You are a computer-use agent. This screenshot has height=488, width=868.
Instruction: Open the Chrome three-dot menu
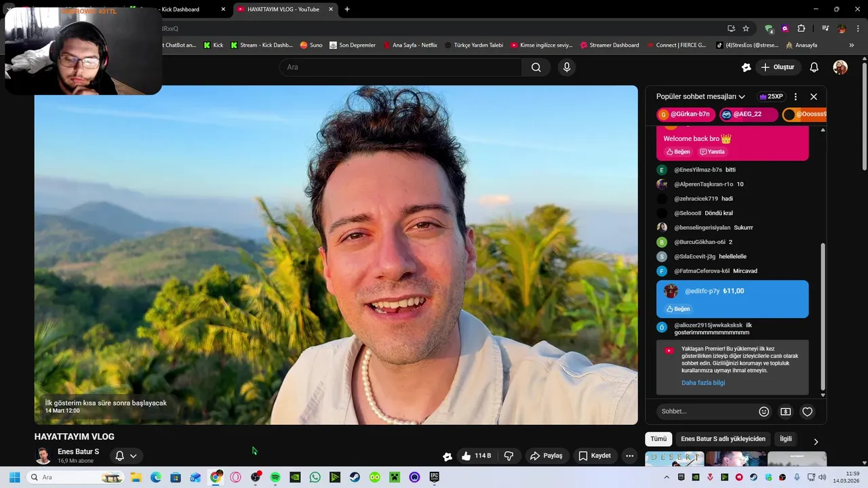click(859, 28)
